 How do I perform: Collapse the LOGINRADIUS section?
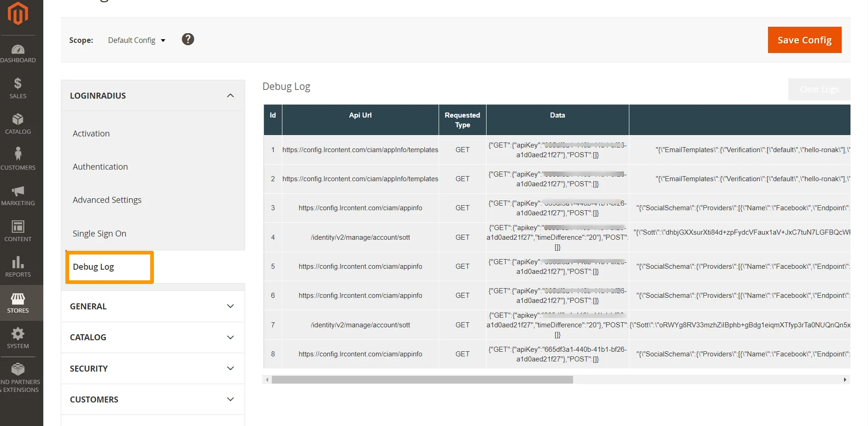230,95
